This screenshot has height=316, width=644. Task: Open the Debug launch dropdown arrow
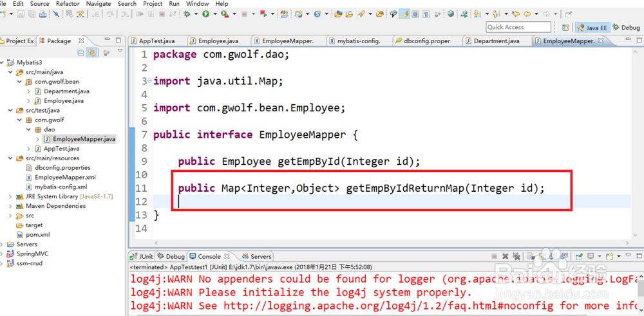pyautogui.click(x=196, y=14)
